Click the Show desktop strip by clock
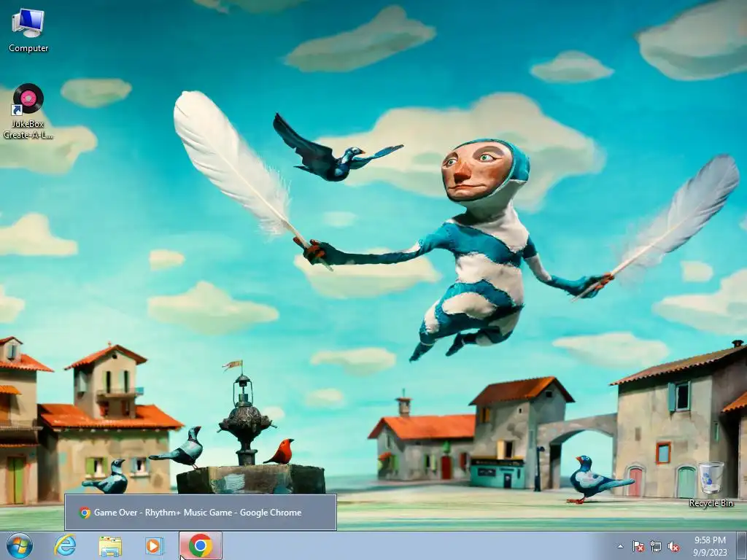 point(742,545)
